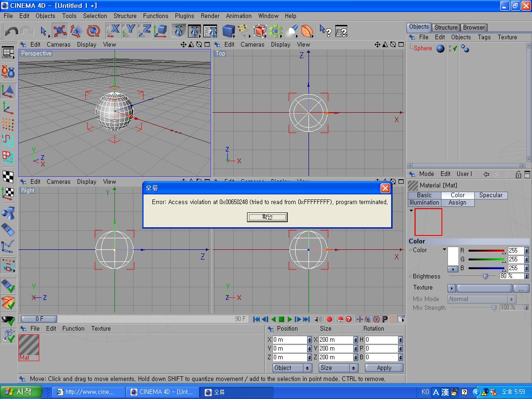Open render settings icon
This screenshot has width=532, height=399.
(211, 31)
